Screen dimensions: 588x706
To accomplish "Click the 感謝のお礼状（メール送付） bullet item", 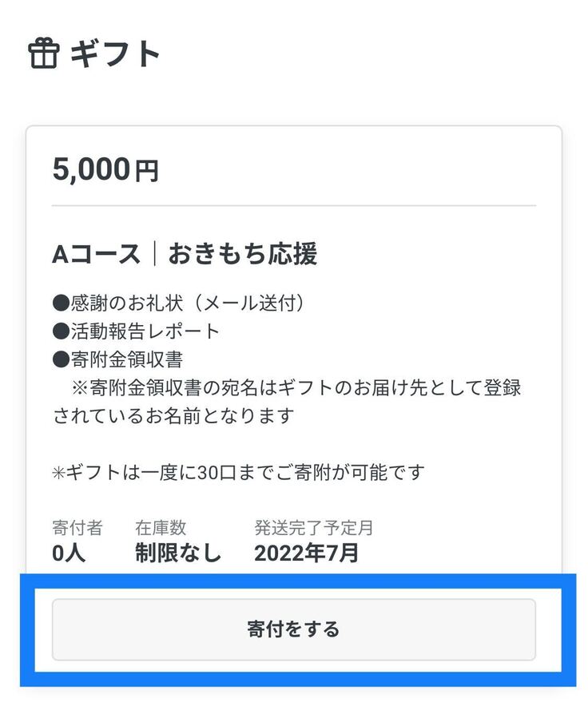I will coord(179,303).
